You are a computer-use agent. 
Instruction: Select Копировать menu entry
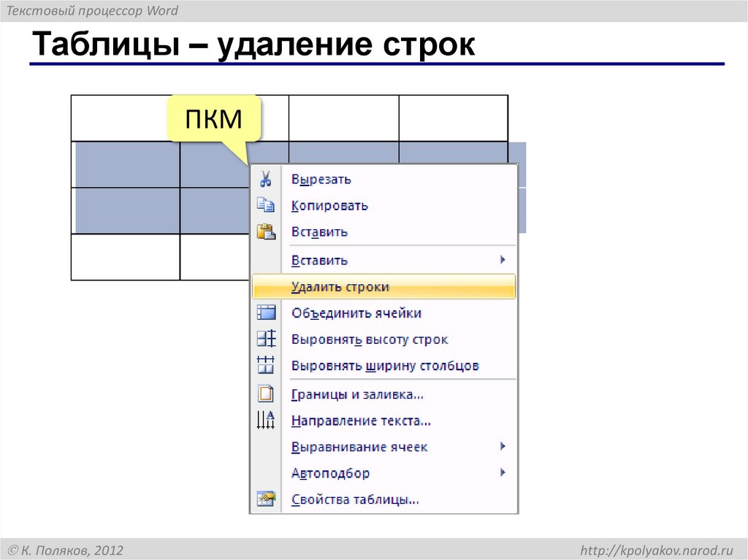[x=327, y=205]
